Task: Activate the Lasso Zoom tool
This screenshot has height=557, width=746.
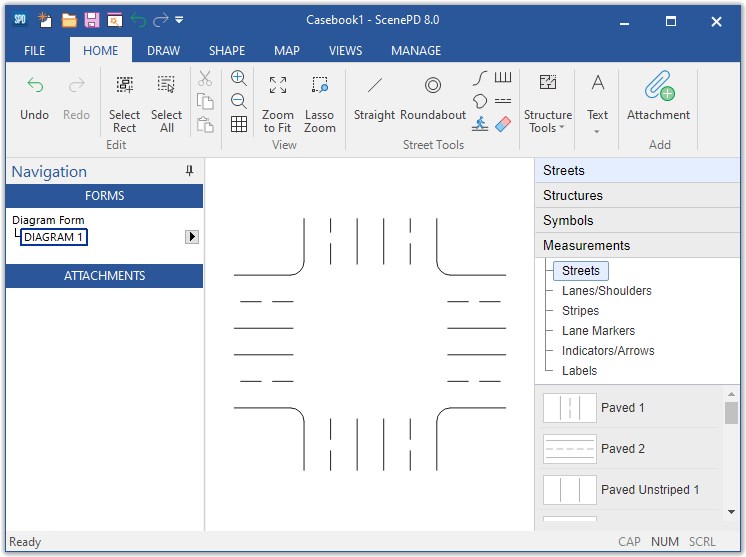Action: [320, 87]
